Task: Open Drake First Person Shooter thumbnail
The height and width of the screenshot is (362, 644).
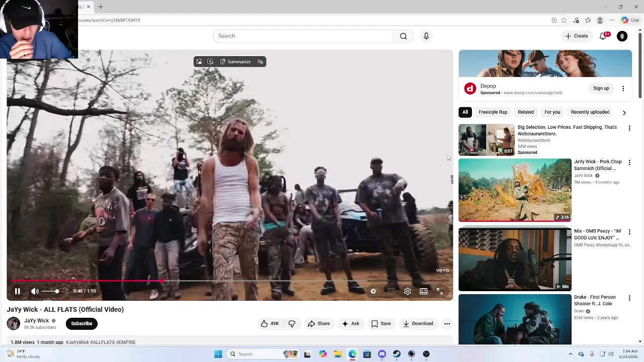Action: click(515, 319)
